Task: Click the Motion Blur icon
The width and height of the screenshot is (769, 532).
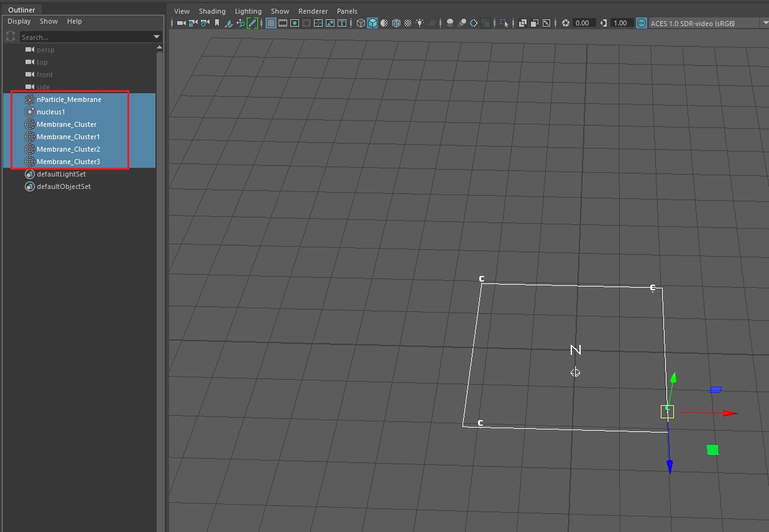Action: point(462,23)
